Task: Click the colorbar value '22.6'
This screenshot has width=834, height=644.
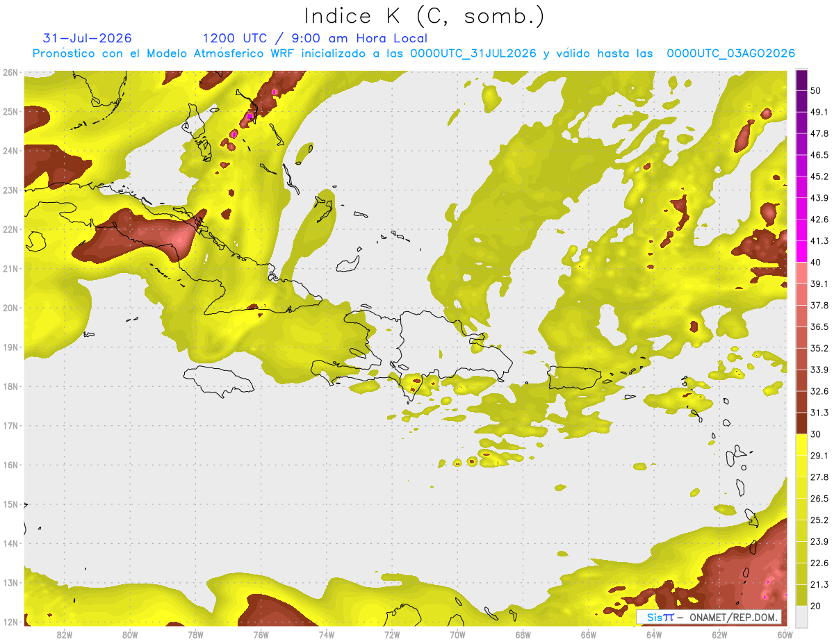Action: coord(819,563)
